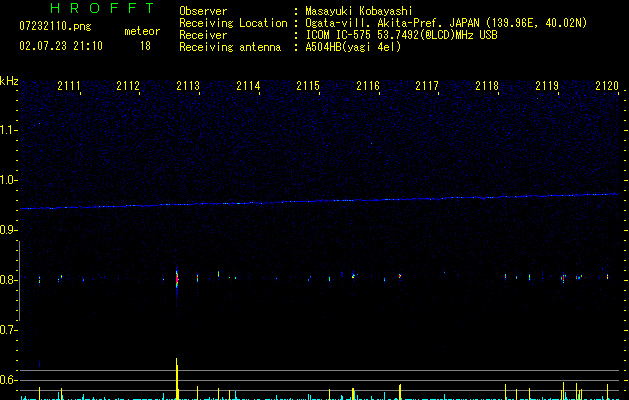
Task: Click the 0.9 kHz axis value
Action: click(8, 230)
